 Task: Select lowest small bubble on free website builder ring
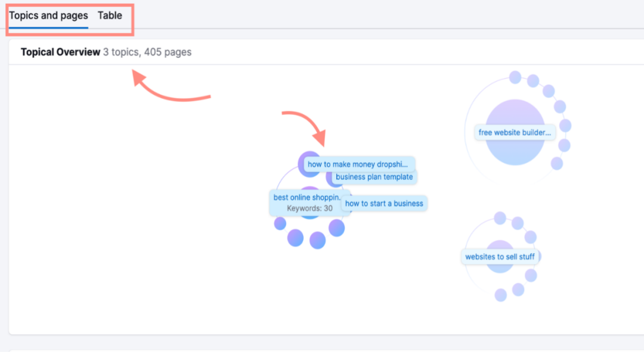(x=556, y=163)
